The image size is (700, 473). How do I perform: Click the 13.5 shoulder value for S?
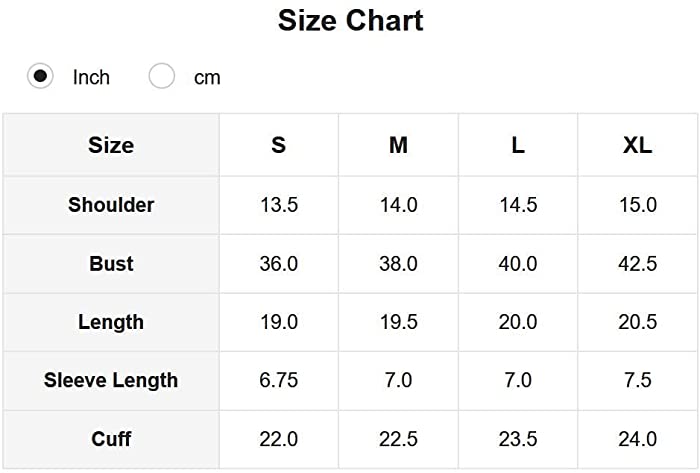tap(279, 205)
